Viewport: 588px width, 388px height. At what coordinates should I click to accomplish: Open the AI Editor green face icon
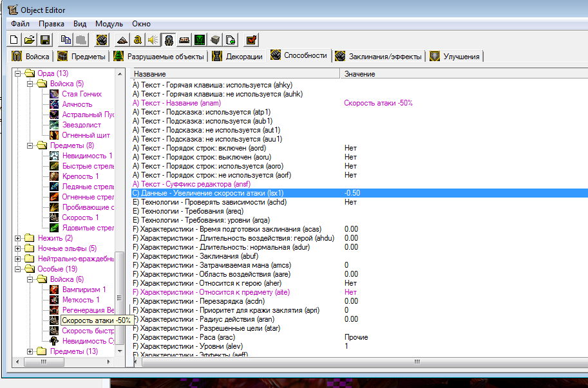(x=200, y=40)
